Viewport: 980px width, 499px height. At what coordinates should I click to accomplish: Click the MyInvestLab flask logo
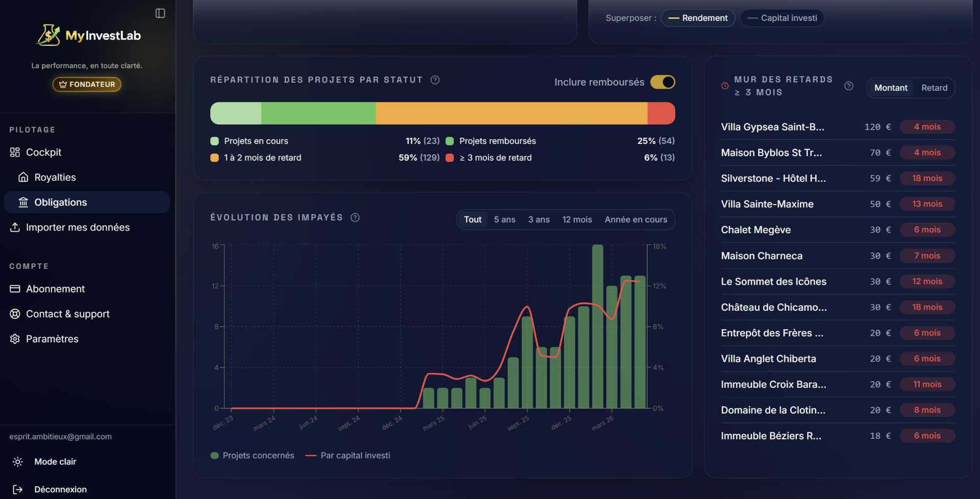pos(48,35)
